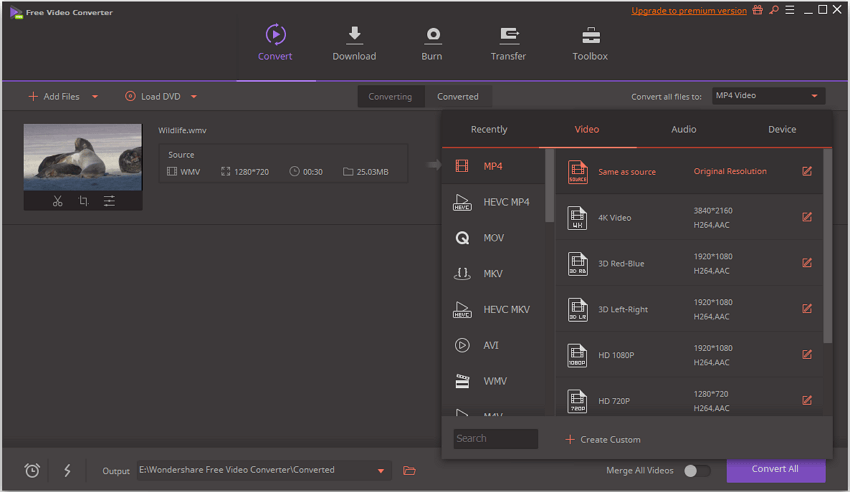Choose the 3D Left-Right preset
The width and height of the screenshot is (850, 492).
tap(689, 309)
